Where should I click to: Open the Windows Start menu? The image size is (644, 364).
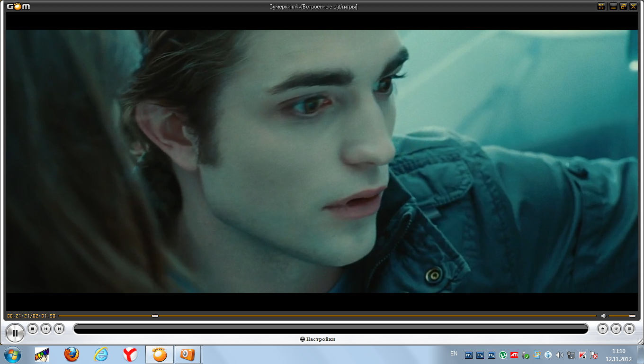13,355
